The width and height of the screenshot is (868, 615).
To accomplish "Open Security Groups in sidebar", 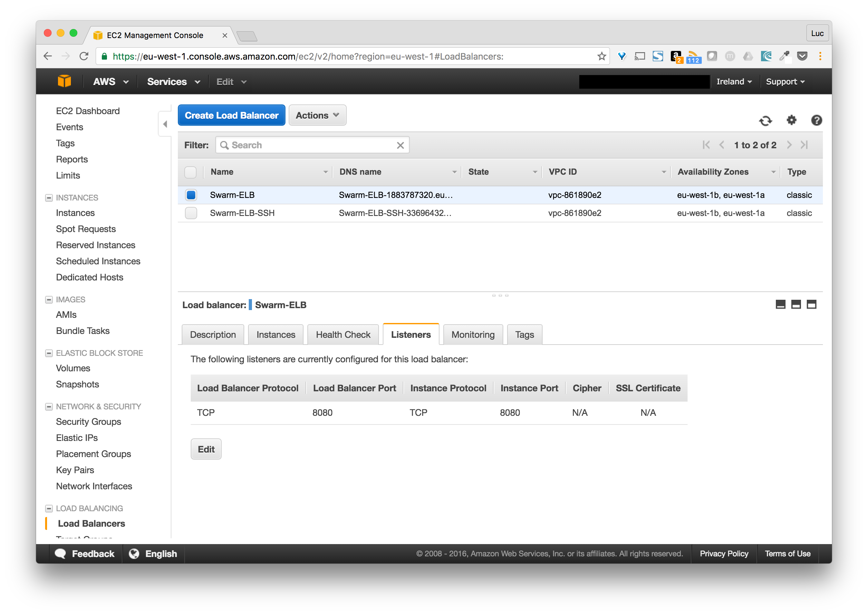I will click(x=89, y=422).
